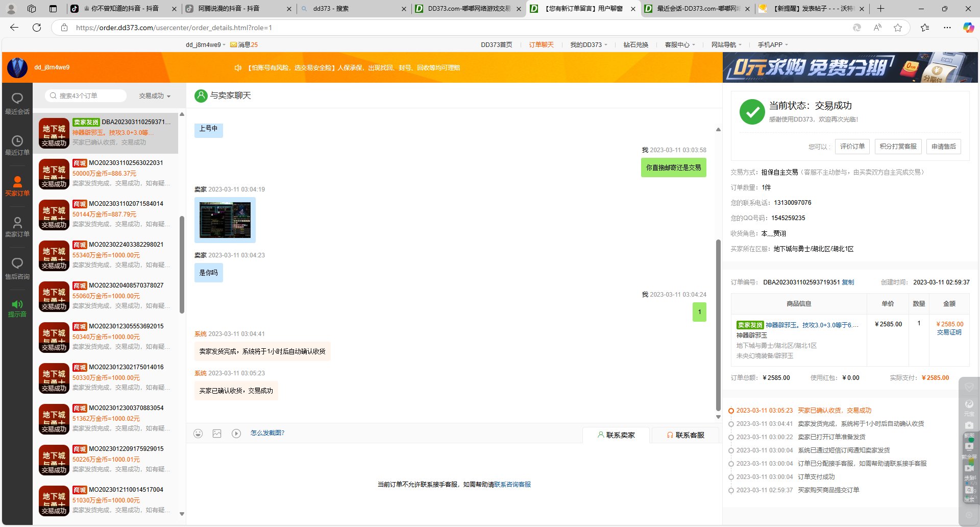The width and height of the screenshot is (980, 527).
Task: Switch to 你不曾知道的抖音 browser tab
Action: click(124, 9)
